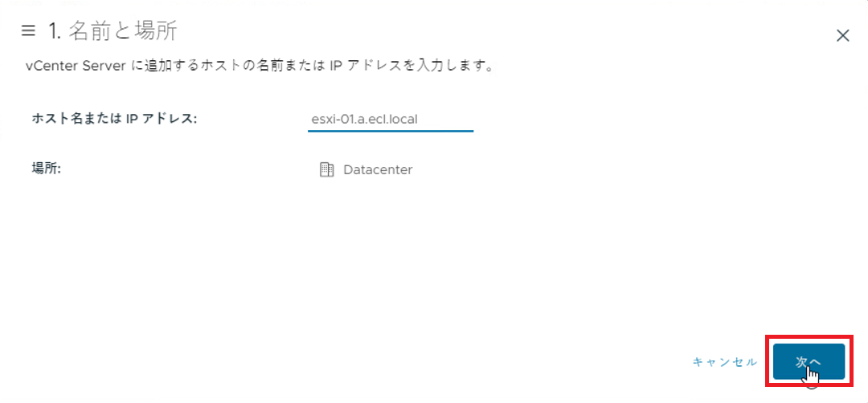Click the 次へ button
The width and height of the screenshot is (868, 403).
click(809, 361)
